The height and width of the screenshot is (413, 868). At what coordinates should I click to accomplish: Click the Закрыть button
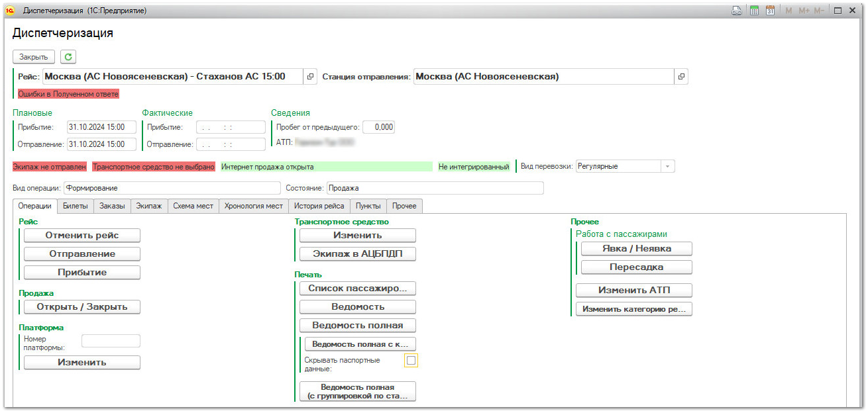coord(34,57)
